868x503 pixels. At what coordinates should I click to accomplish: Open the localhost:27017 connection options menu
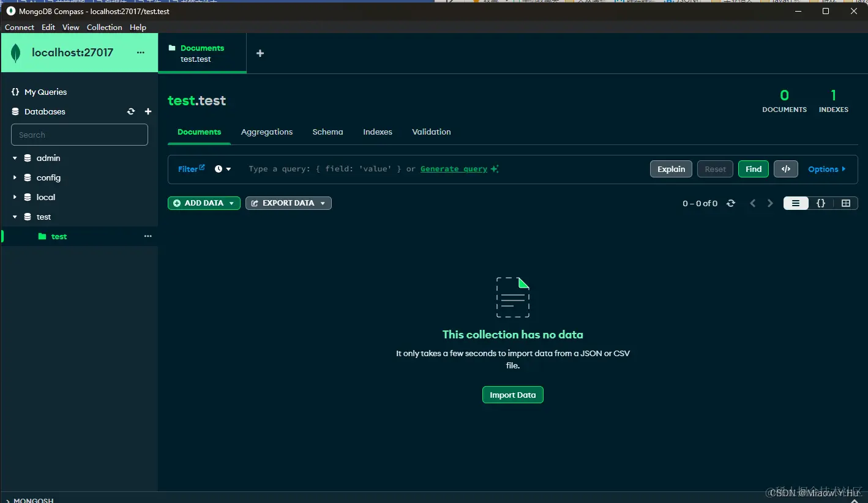(141, 53)
